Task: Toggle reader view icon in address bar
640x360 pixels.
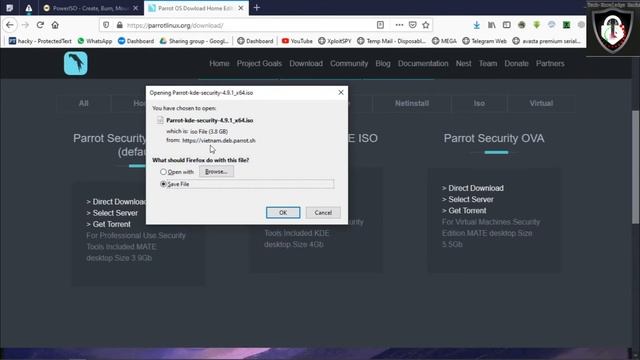Action: pyautogui.click(x=380, y=25)
